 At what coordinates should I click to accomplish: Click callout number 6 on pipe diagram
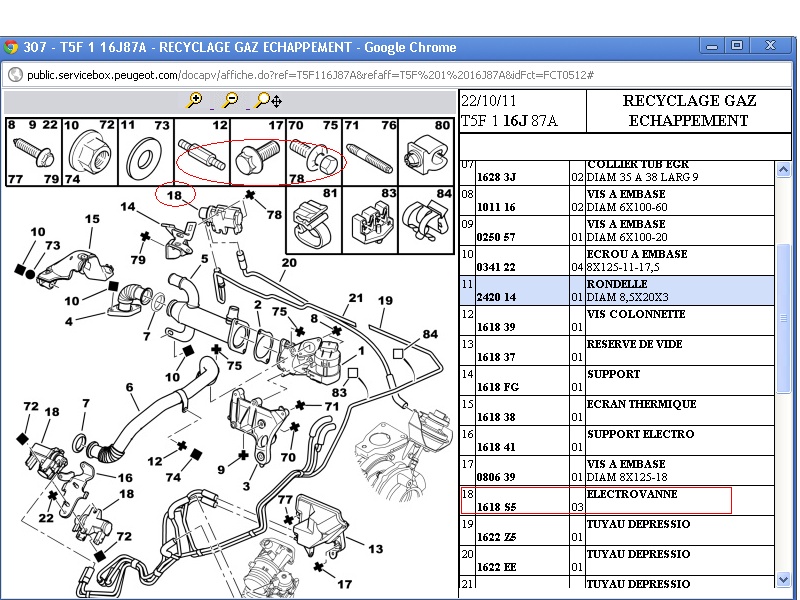[130, 387]
